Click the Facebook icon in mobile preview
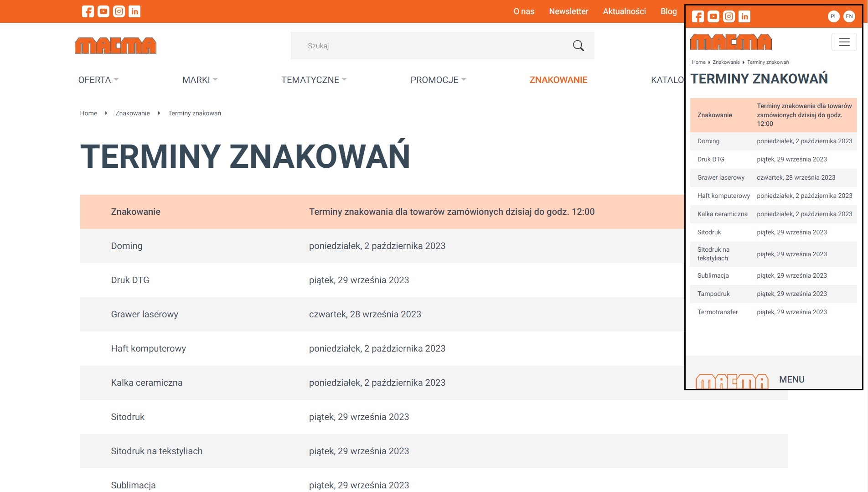868x492 pixels. [698, 17]
